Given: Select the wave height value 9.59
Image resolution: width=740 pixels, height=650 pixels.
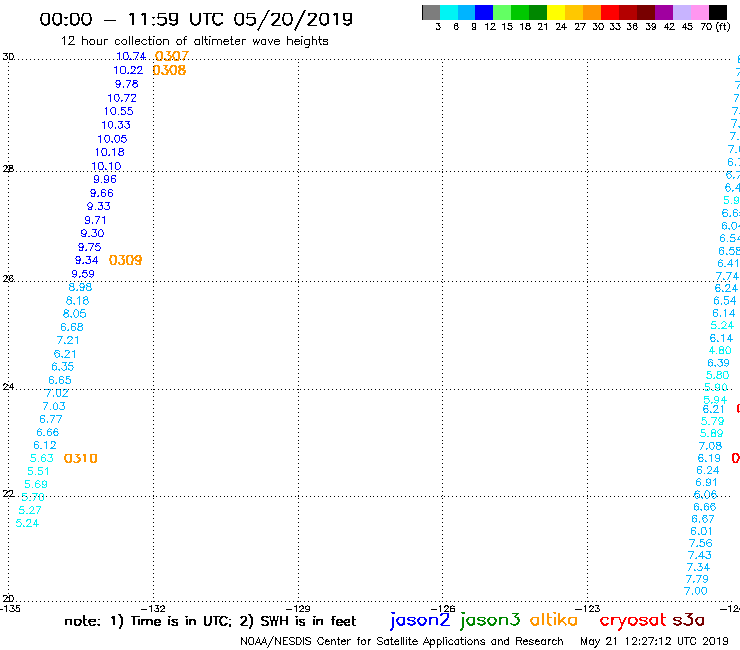Looking at the screenshot, I should [x=83, y=274].
